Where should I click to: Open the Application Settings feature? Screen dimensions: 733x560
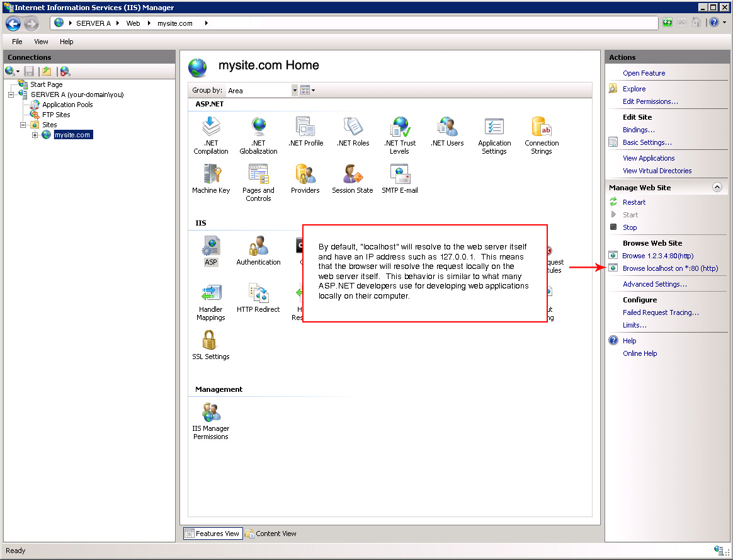pyautogui.click(x=494, y=135)
